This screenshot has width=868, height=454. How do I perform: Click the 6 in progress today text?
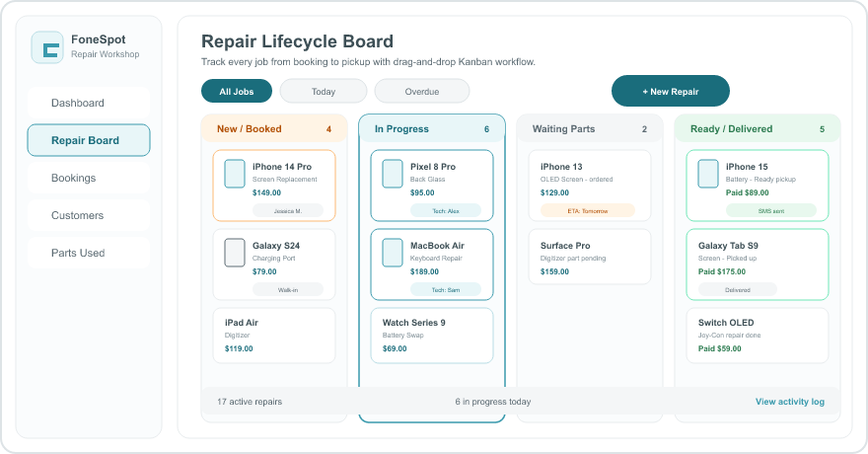(492, 402)
